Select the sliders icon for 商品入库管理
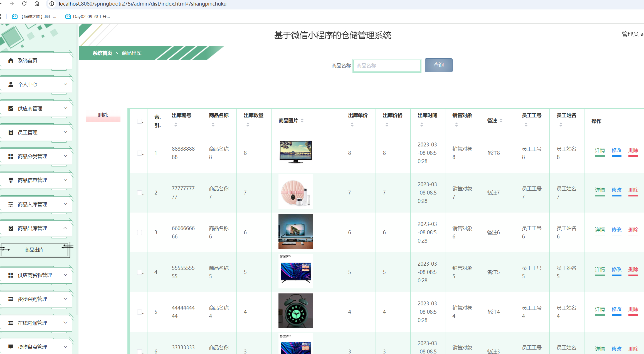Screen dimensions: 644x354 (x=11, y=204)
